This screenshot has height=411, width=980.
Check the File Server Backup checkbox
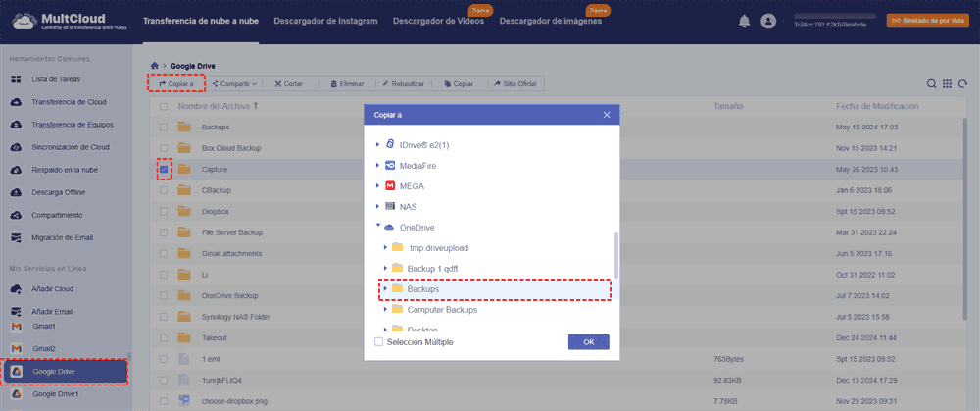(164, 232)
